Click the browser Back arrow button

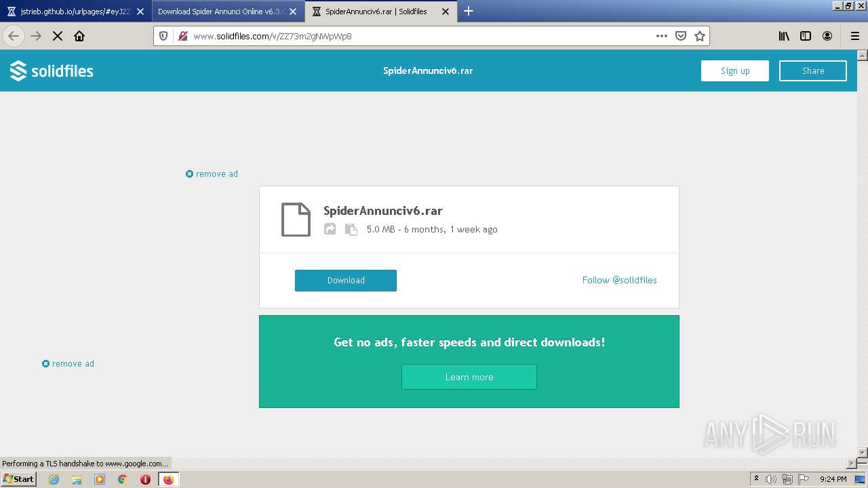pyautogui.click(x=14, y=36)
